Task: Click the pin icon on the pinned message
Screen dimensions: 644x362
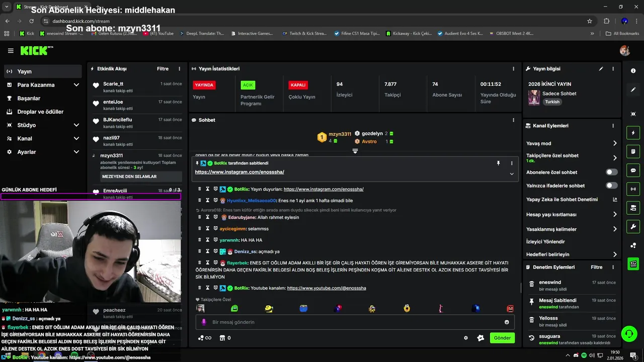Action: click(x=498, y=163)
